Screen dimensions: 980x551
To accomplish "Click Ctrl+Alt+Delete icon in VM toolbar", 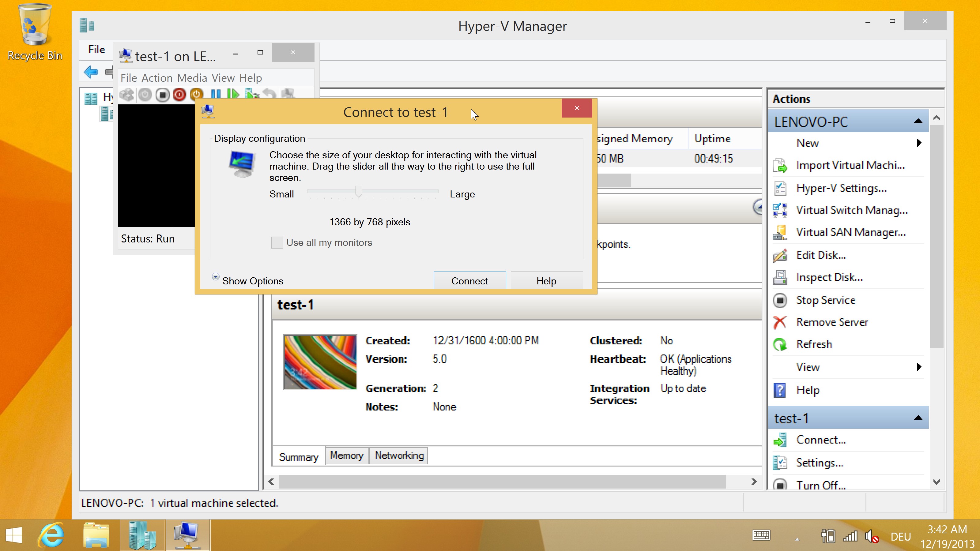I will [127, 94].
